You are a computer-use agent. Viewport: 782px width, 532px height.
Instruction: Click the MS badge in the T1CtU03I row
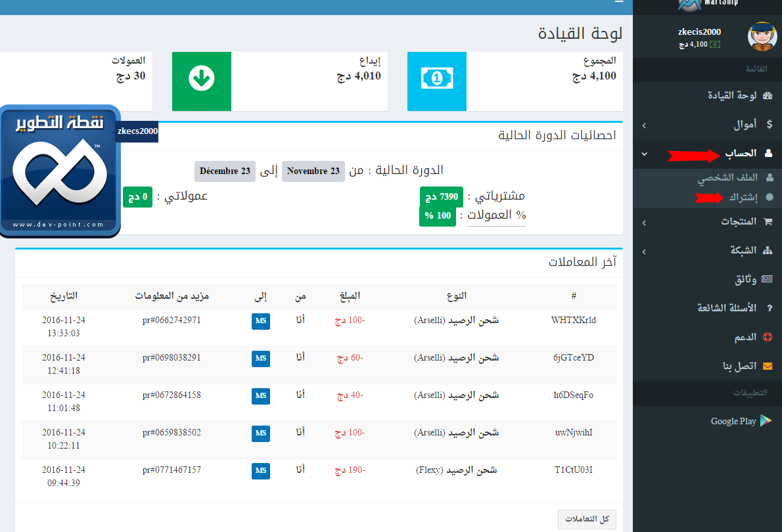[261, 471]
